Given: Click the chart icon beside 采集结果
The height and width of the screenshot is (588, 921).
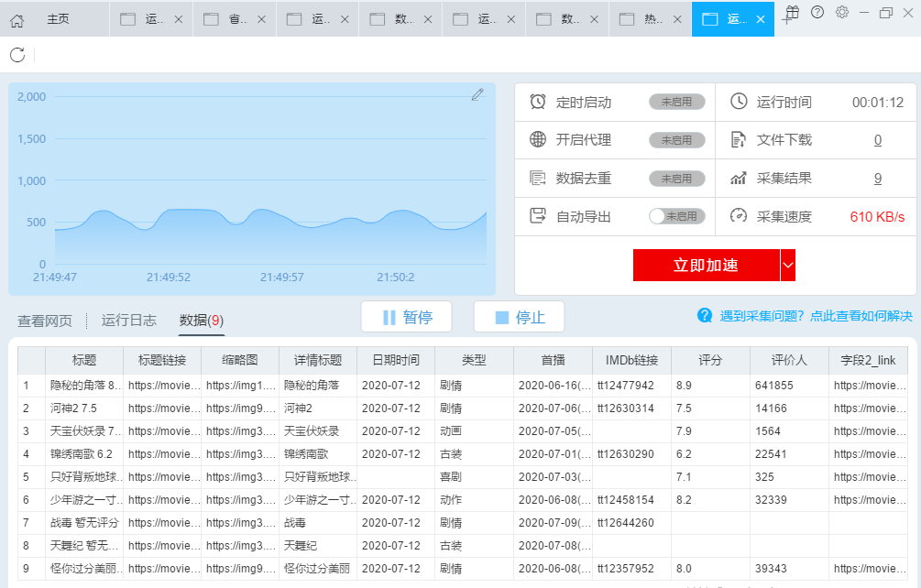Looking at the screenshot, I should click(739, 178).
